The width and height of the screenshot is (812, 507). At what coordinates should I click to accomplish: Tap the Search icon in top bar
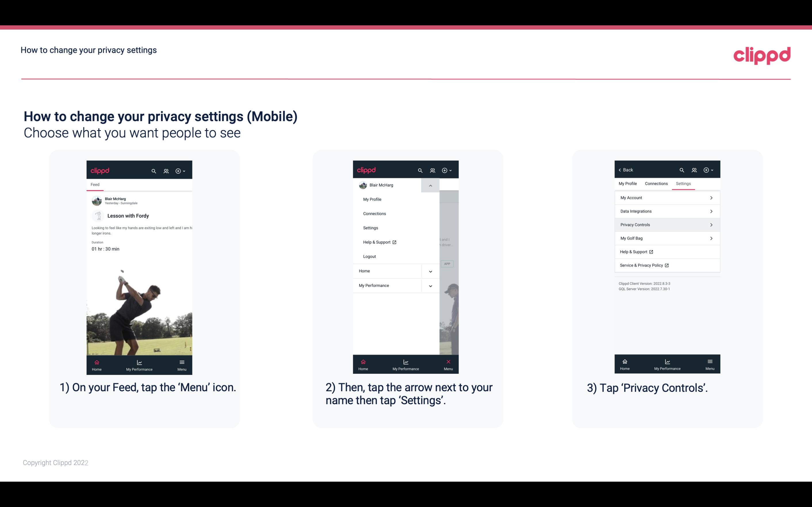click(153, 171)
